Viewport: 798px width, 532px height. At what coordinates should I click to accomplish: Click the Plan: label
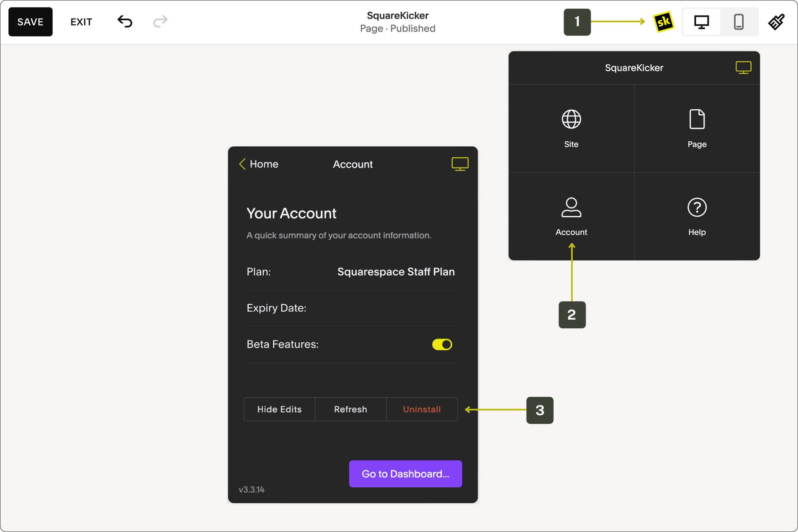(259, 272)
